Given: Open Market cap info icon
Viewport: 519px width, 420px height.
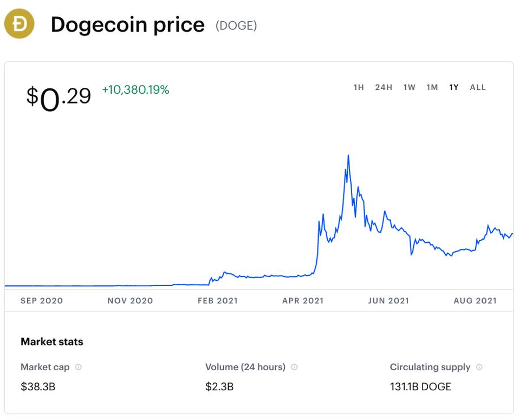Looking at the screenshot, I should (79, 367).
